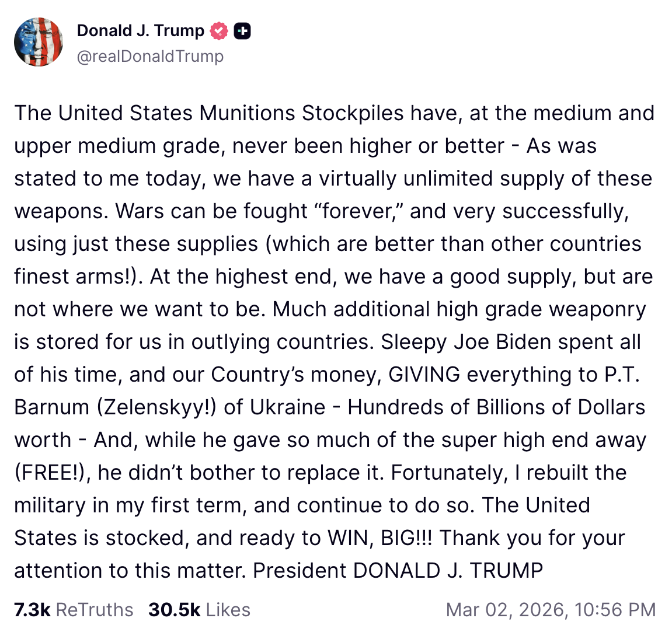Click the Munitions Stockpiles phrase in the first line
Viewport: 672px width, 625px height.
[301, 114]
